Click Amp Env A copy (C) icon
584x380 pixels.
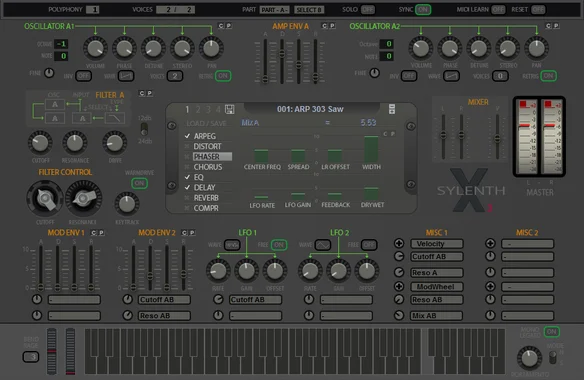[x=324, y=26]
